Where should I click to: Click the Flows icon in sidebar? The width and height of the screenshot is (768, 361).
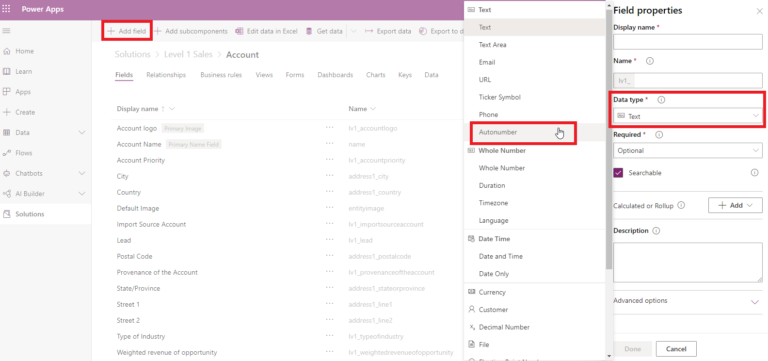tap(6, 153)
